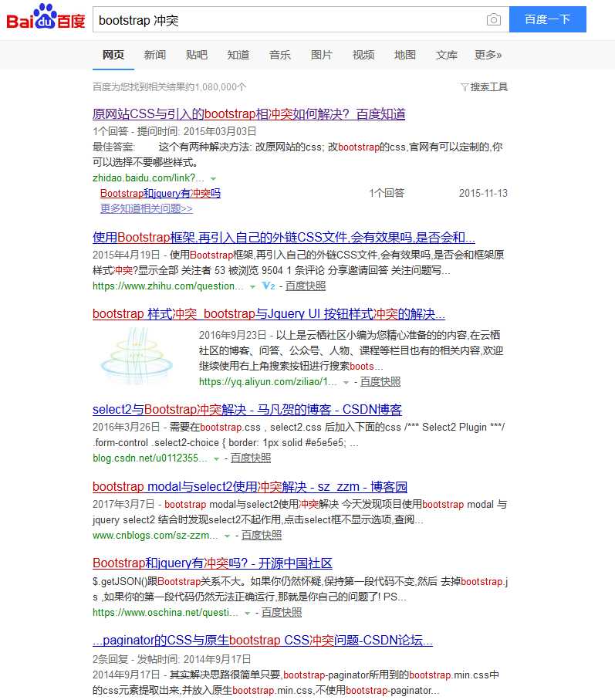Expand dropdown arrow after blog.csdn.net URL
The image size is (615, 700).
pos(217,459)
